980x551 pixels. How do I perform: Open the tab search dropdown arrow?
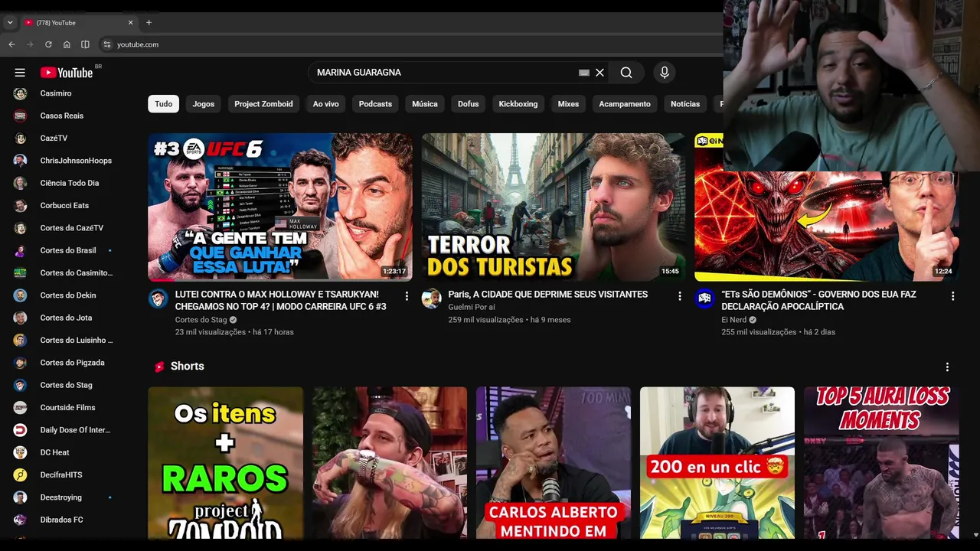point(10,23)
